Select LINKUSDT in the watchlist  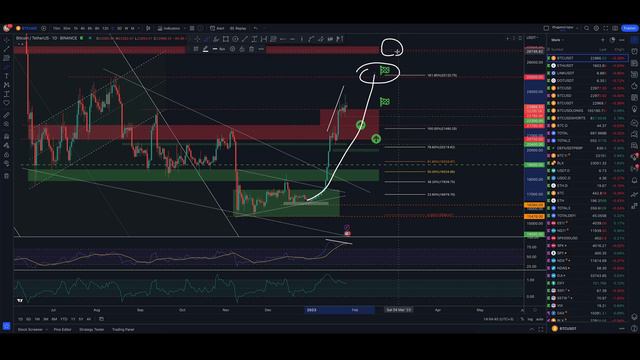click(x=587, y=73)
